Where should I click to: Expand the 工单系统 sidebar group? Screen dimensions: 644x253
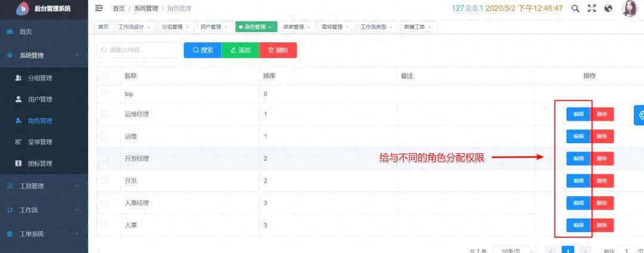[x=44, y=234]
